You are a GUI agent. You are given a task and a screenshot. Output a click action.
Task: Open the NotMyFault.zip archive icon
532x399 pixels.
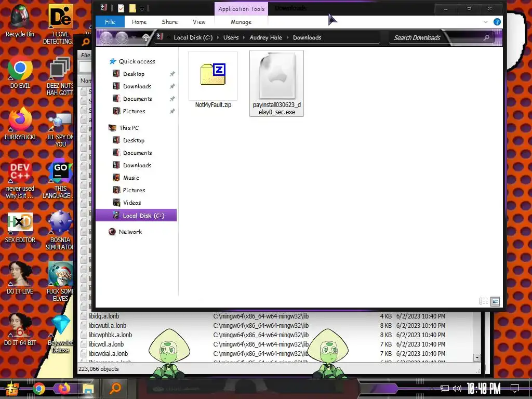pyautogui.click(x=212, y=75)
